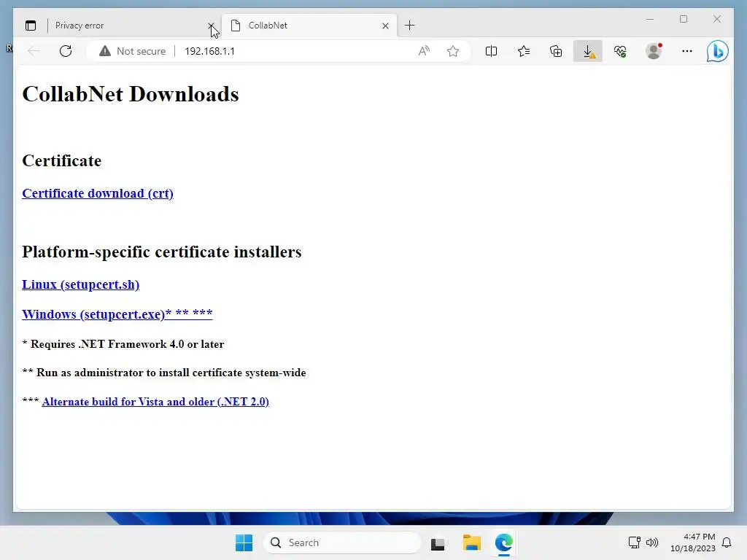Open the clock showing 4:47 PM

pos(693,542)
